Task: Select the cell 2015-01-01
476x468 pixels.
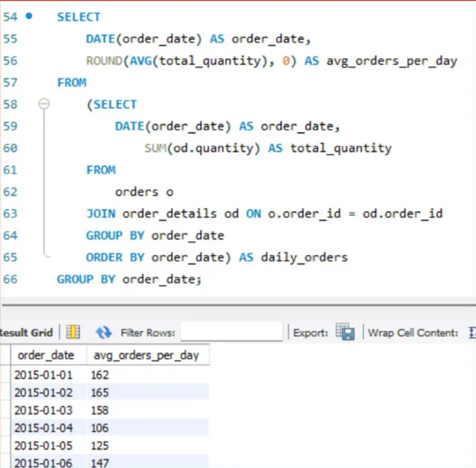Action: tap(43, 375)
